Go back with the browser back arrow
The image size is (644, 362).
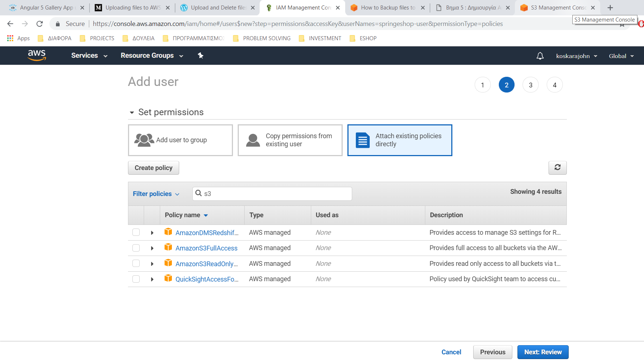coord(10,24)
